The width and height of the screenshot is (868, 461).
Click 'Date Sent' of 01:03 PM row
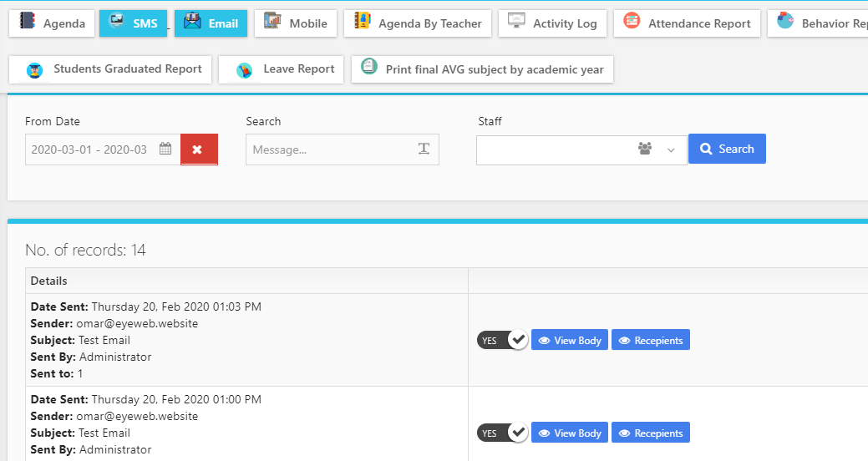(x=59, y=306)
